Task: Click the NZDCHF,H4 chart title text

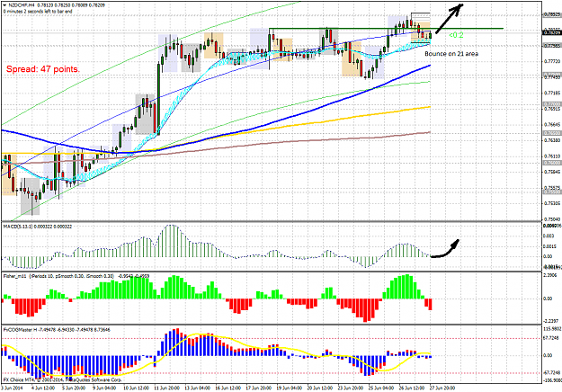Action: click(x=22, y=5)
